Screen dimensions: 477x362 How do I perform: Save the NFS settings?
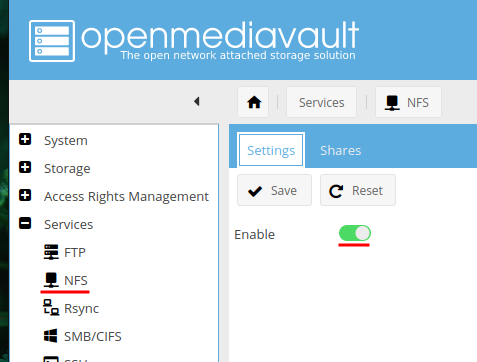point(274,190)
